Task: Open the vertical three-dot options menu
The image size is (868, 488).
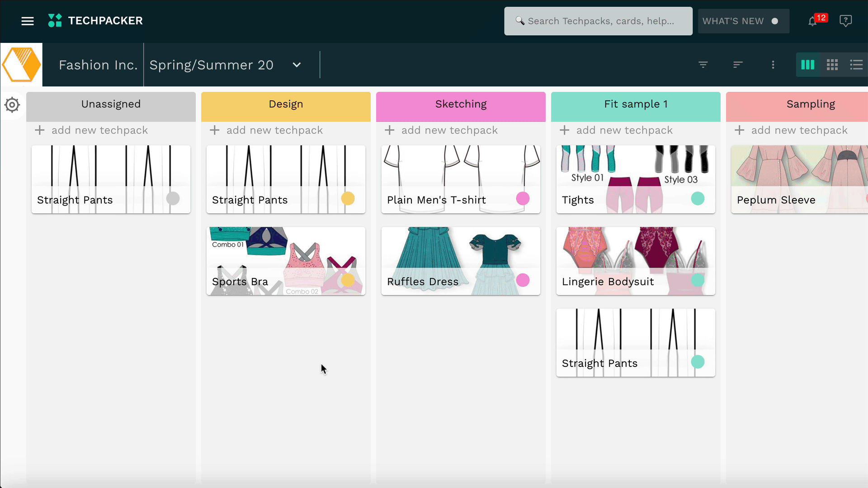Action: 773,65
